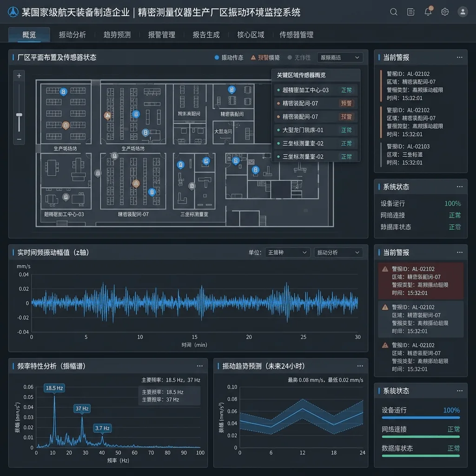Switch to the 传感器管理 tab
This screenshot has height=476, width=476.
296,34
